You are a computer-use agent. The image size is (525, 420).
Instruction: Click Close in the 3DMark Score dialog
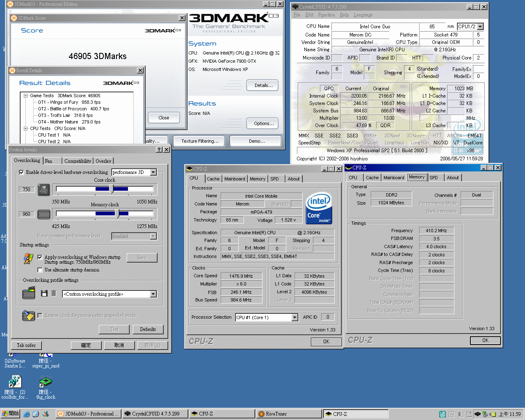164,118
